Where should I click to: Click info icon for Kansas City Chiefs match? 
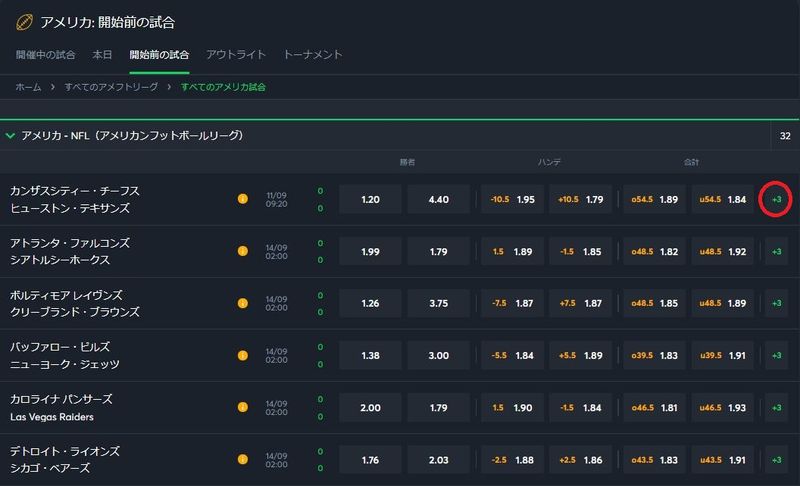(x=242, y=199)
